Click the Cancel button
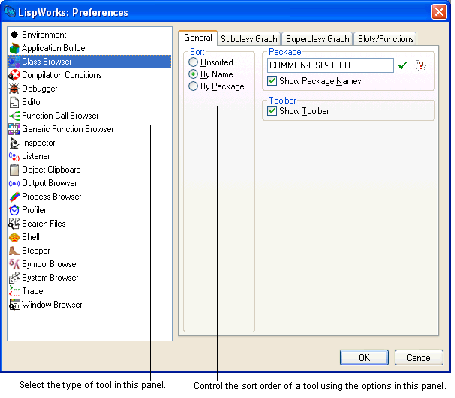Screen dimensions: 455x398 419,358
